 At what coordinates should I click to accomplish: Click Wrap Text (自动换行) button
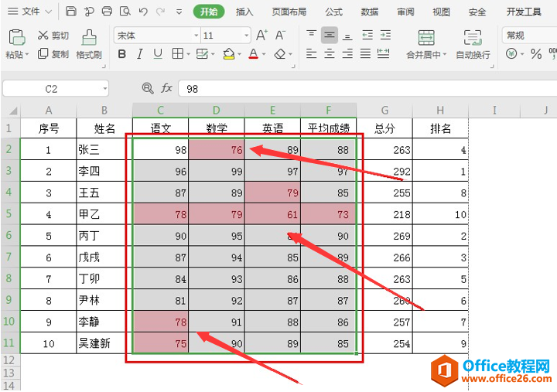pyautogui.click(x=473, y=44)
